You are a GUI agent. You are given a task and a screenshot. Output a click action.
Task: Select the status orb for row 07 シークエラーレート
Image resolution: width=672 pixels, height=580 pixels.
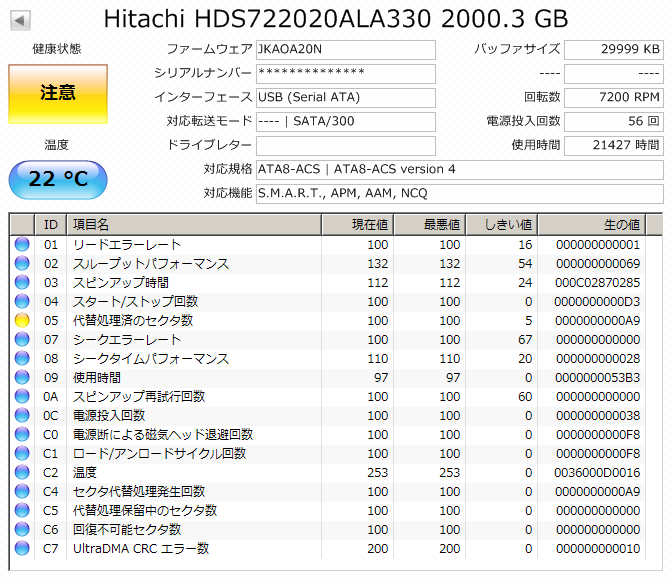(22, 339)
